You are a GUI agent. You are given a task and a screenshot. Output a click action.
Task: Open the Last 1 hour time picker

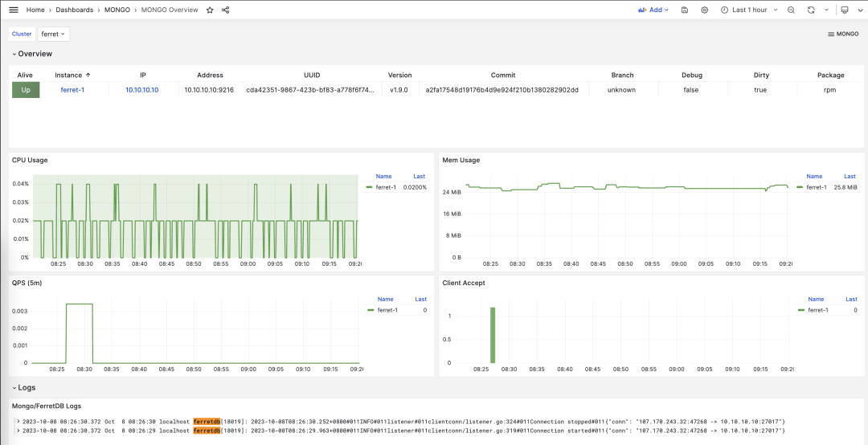pyautogui.click(x=743, y=10)
